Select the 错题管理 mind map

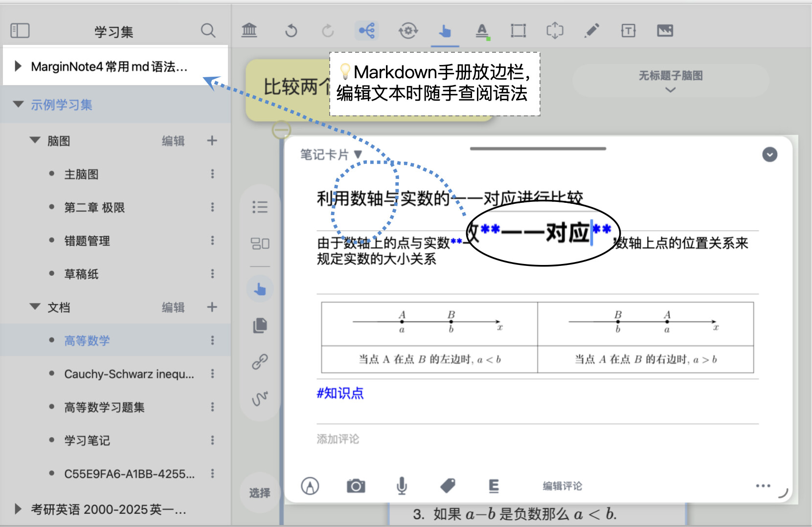(87, 241)
